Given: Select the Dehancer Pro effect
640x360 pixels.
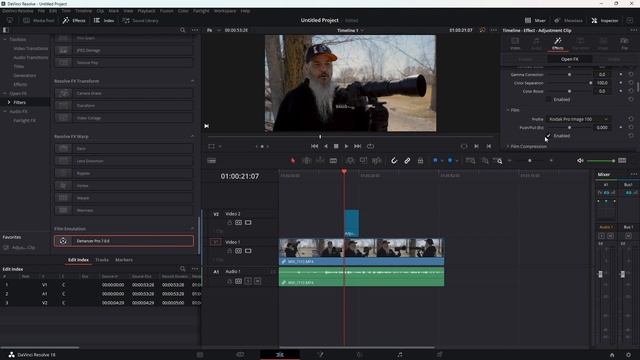Looking at the screenshot, I should click(124, 241).
